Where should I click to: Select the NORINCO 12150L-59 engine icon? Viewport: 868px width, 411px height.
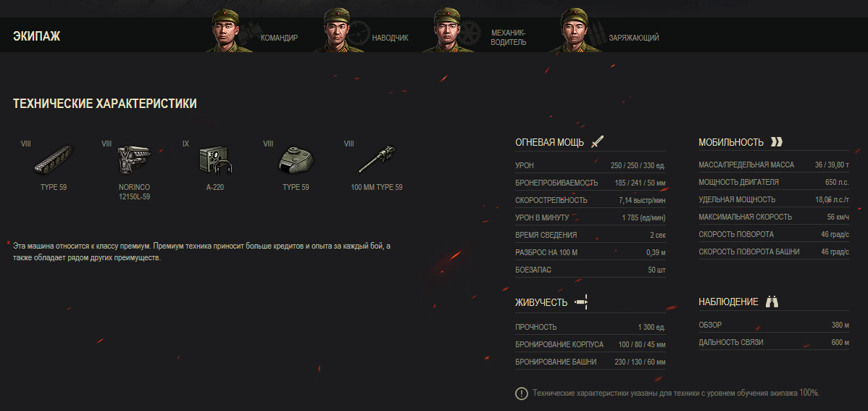[x=134, y=159]
